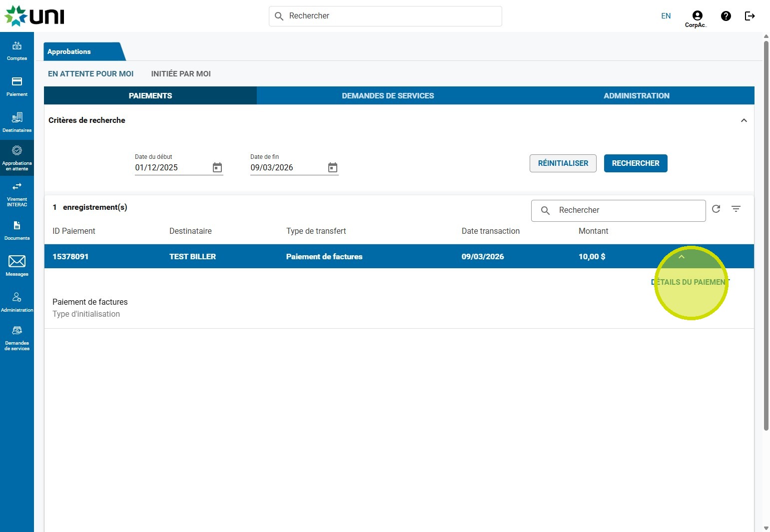Select payment ID 15378091 cell
Viewport: 770px width, 532px height.
[70, 257]
